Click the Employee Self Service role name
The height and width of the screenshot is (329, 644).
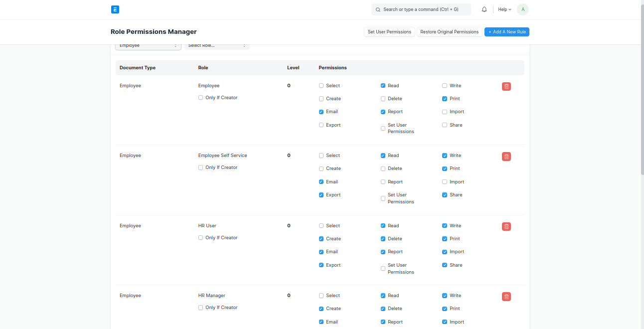click(x=223, y=156)
